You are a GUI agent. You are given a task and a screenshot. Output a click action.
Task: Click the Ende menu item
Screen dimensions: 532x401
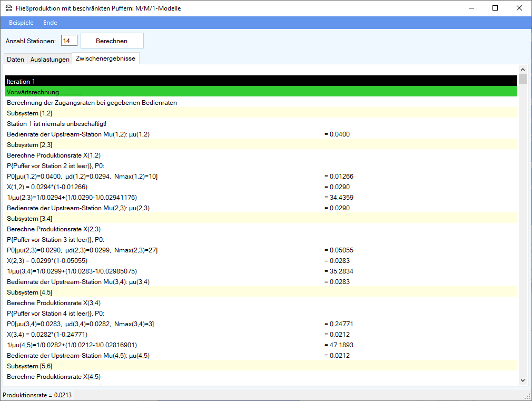[50, 23]
